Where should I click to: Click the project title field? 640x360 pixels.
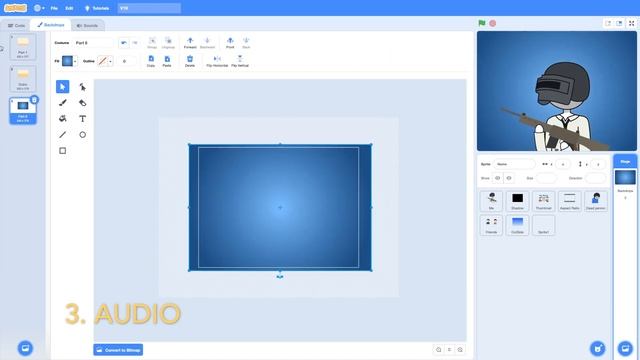[149, 8]
